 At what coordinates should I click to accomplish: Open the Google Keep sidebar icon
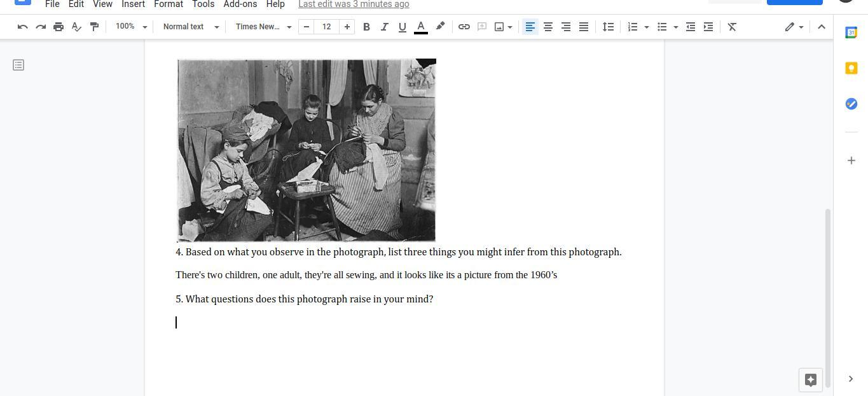pyautogui.click(x=851, y=68)
